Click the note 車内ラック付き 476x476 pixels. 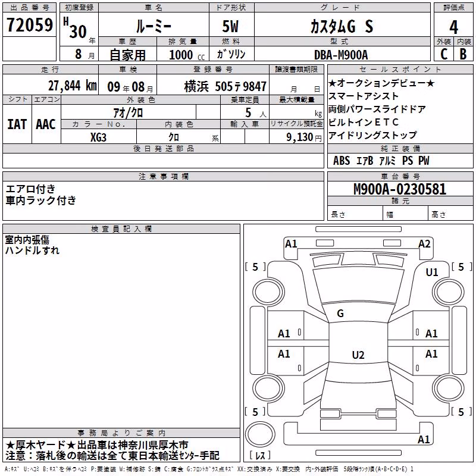(40, 201)
